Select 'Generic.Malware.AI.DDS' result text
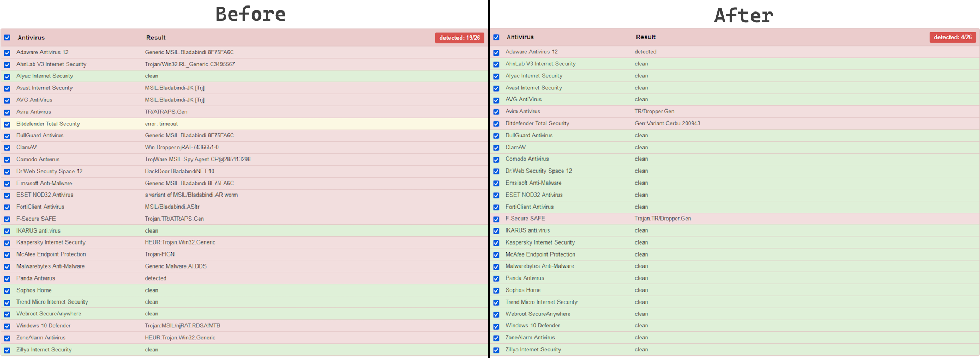Screen dimensions: 980x358 pos(176,266)
